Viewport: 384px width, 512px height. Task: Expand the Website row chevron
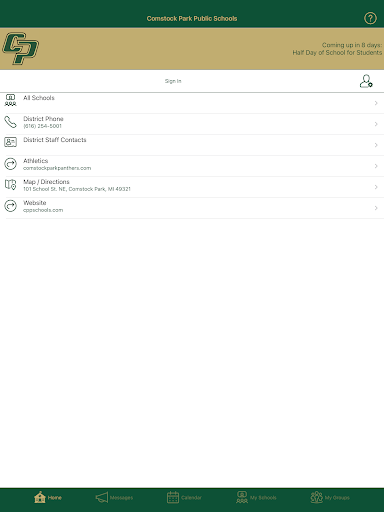tap(376, 208)
